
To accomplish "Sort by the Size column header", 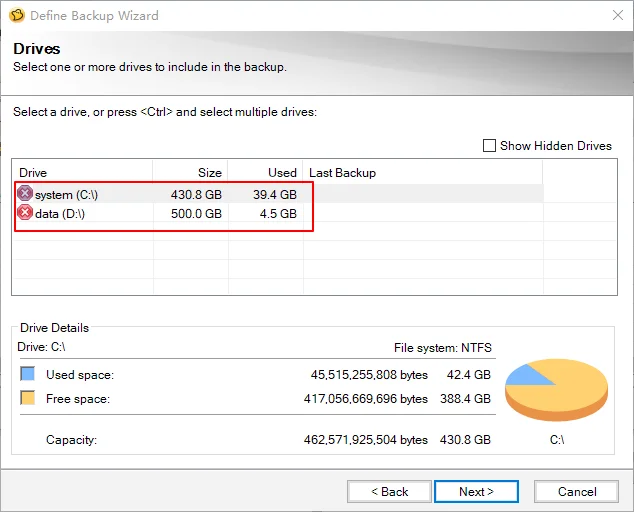I will coord(190,173).
